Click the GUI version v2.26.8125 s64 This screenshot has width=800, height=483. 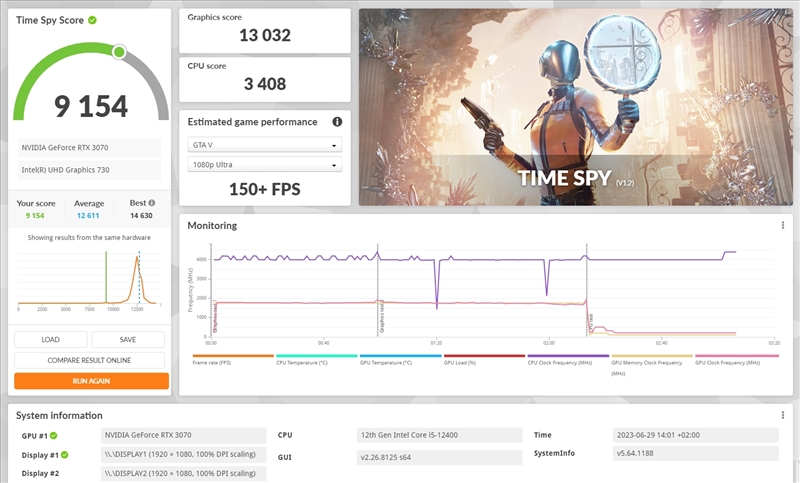coord(440,457)
